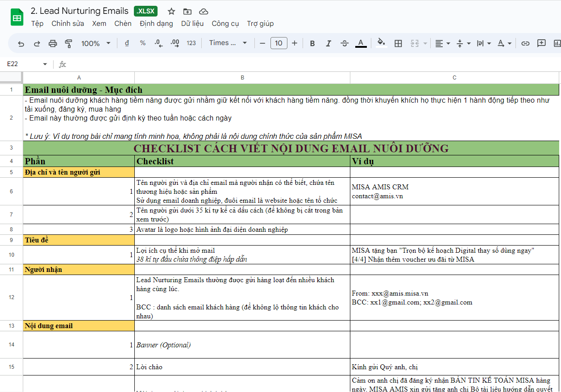Insert a link
The image size is (561, 392).
525,43
